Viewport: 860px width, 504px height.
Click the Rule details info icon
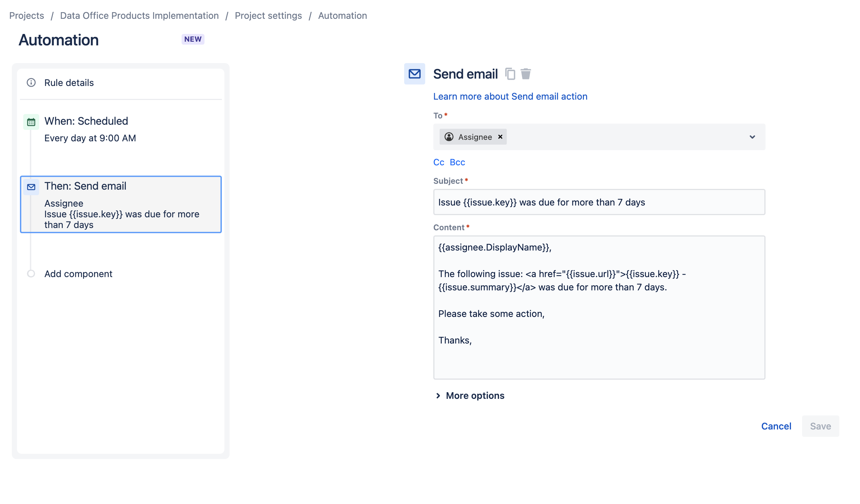[x=31, y=83]
